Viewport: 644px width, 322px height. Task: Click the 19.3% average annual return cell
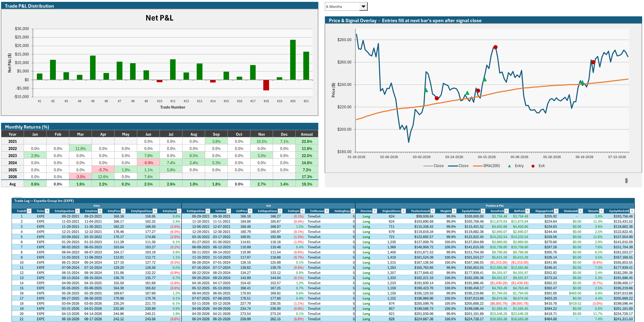pos(307,184)
